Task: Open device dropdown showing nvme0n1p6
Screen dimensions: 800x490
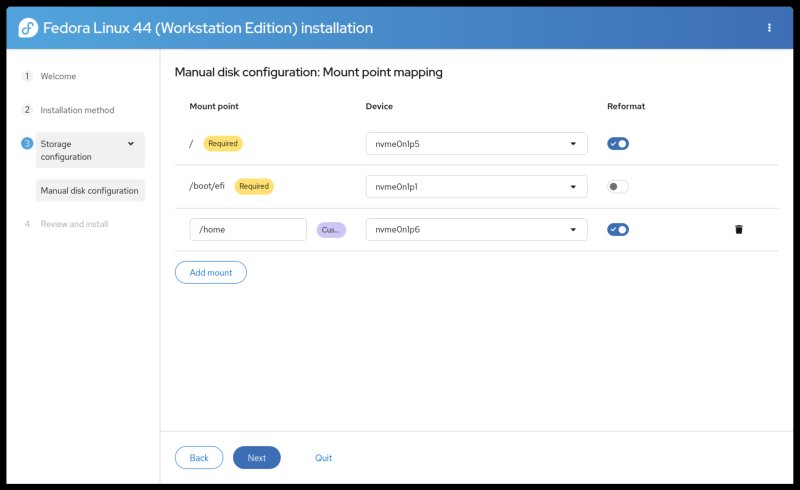Action: (x=477, y=229)
